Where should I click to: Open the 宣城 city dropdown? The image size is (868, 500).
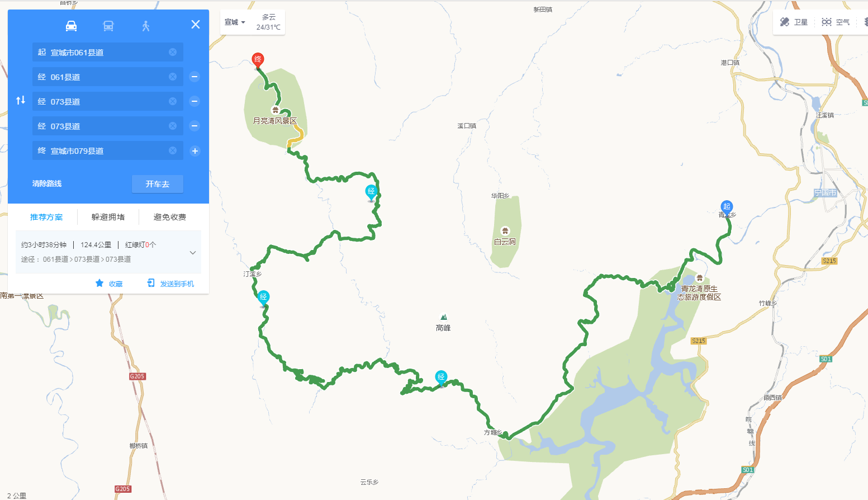(235, 22)
